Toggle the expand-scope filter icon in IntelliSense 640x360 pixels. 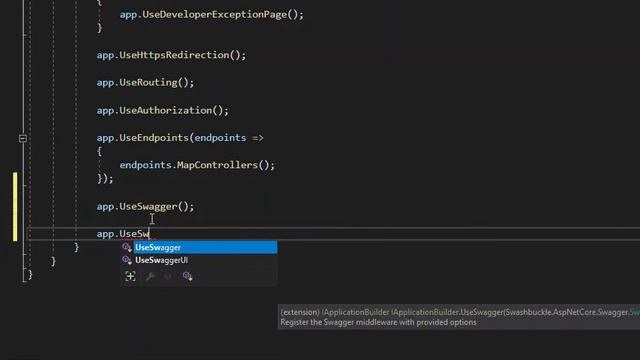[x=130, y=276]
